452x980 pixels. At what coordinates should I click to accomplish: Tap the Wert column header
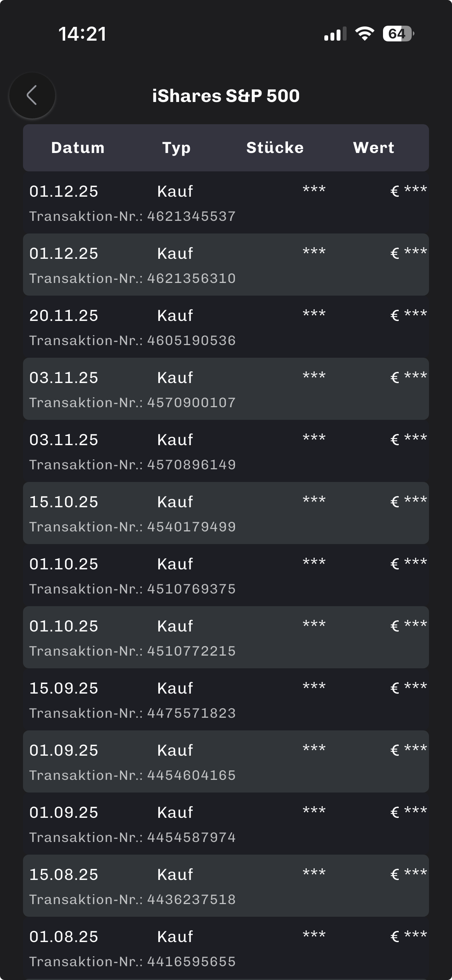[373, 148]
